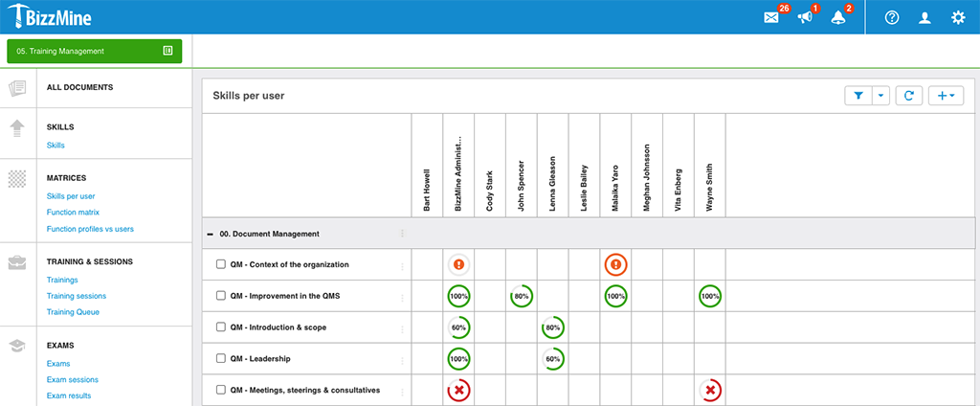Select ALL DOCUMENTS in the sidebar
Screen dimensions: 980x406
tap(80, 88)
